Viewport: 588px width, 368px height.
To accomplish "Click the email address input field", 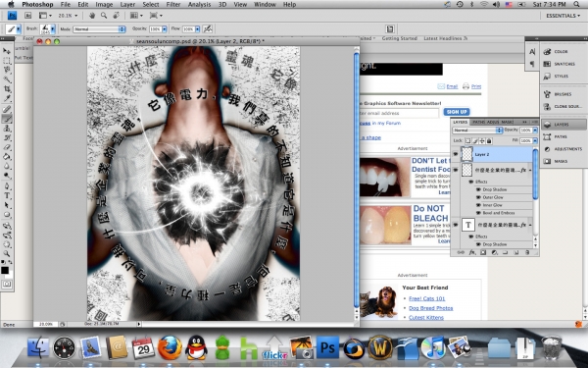I will point(399,113).
